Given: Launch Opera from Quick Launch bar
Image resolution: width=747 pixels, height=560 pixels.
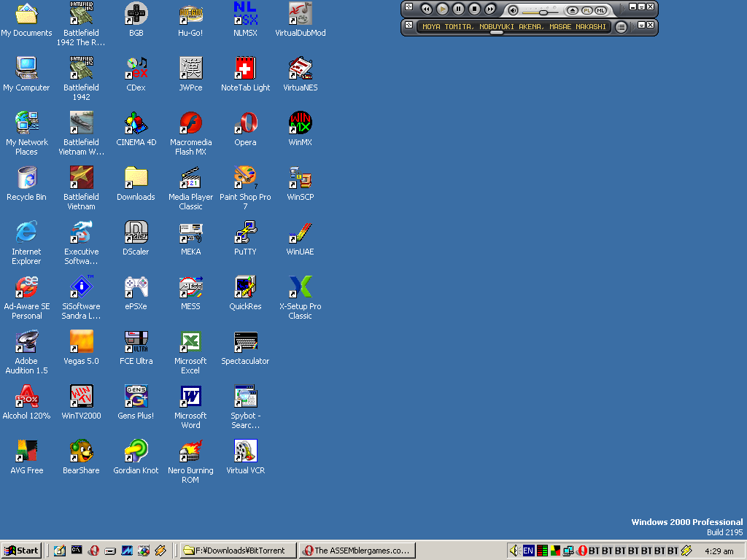Looking at the screenshot, I should (93, 551).
